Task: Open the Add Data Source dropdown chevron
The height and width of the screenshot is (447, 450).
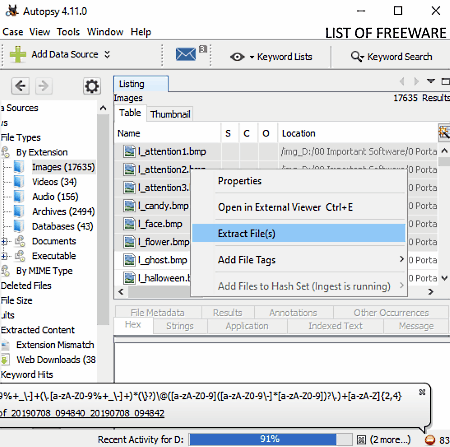Action: tap(107, 54)
